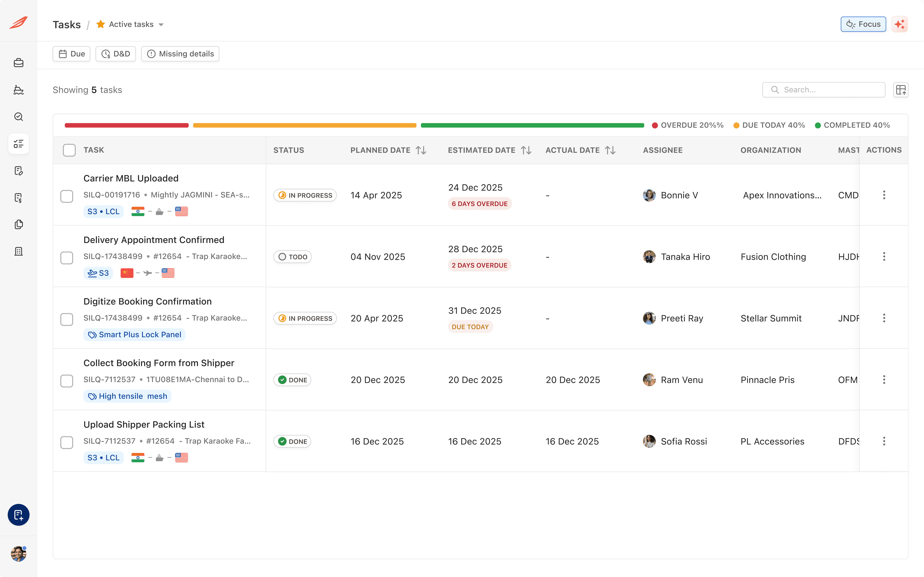Click the AI sparkle icon
Screen dimensions: 924x577
click(x=900, y=24)
